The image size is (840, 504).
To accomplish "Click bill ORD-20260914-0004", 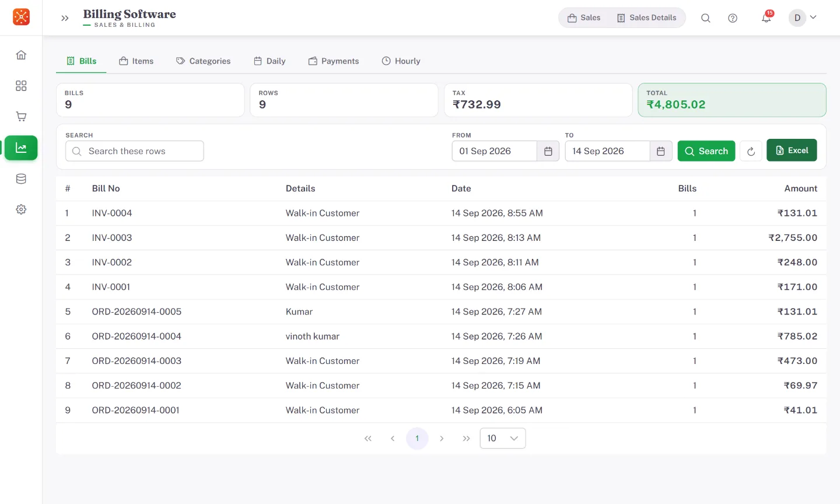I will pyautogui.click(x=137, y=336).
